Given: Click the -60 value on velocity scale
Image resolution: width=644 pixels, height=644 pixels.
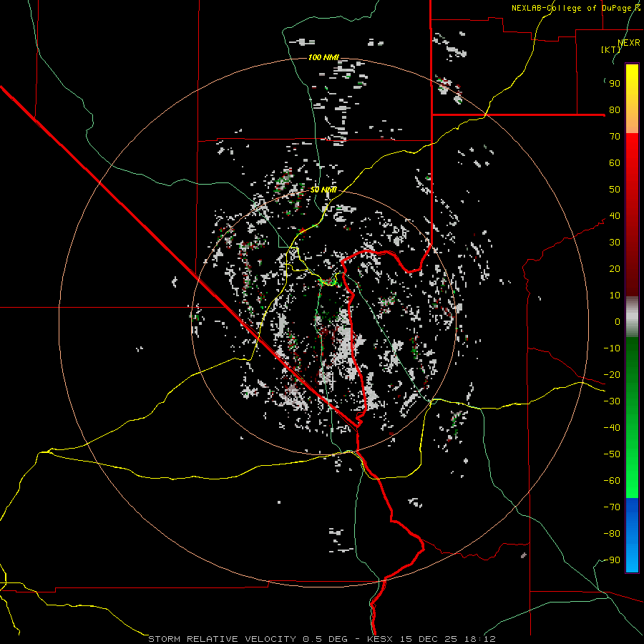Looking at the screenshot, I should (x=612, y=481).
